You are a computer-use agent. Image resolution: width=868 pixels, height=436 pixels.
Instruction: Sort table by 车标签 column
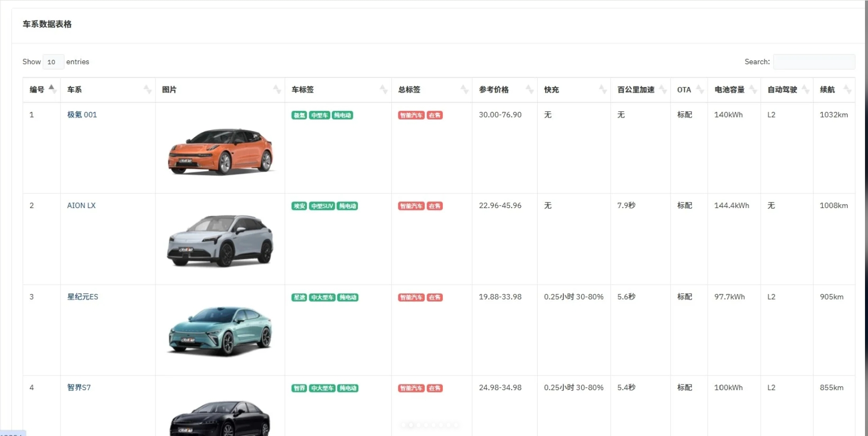338,90
